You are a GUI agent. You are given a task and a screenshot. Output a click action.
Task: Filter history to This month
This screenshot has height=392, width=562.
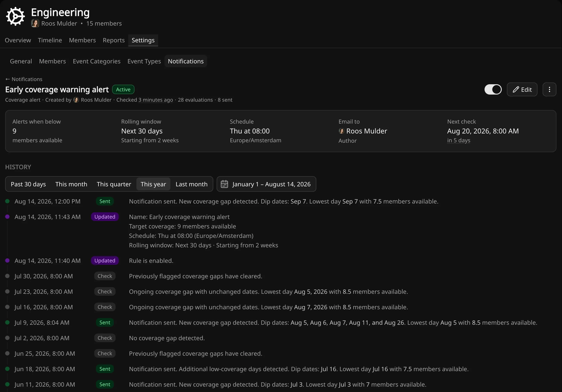pyautogui.click(x=71, y=184)
